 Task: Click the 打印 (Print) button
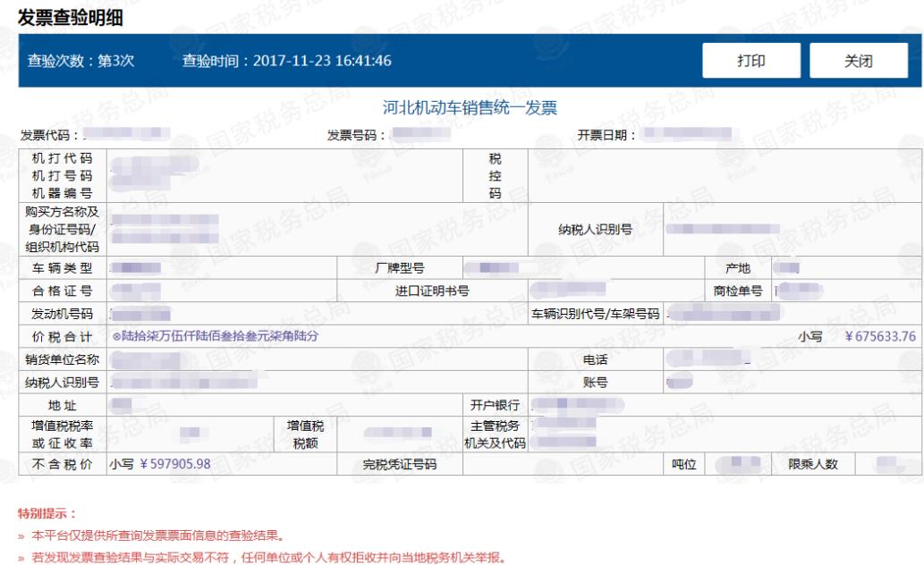(x=750, y=61)
